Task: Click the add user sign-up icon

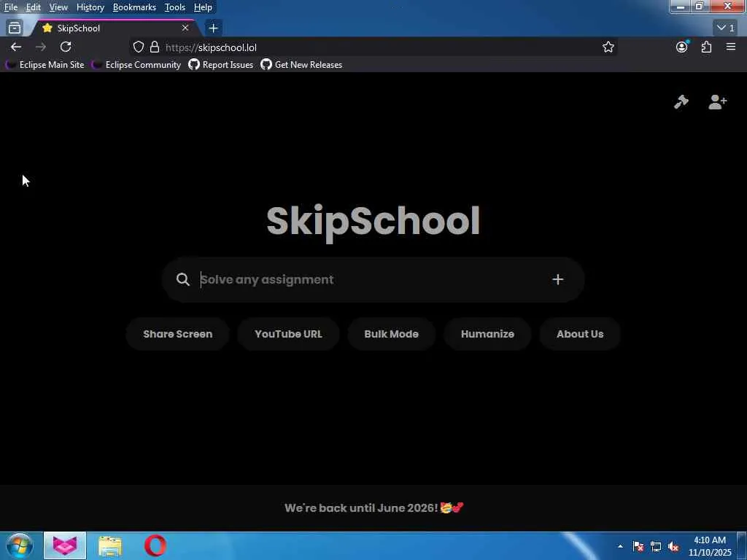Action: pyautogui.click(x=717, y=102)
